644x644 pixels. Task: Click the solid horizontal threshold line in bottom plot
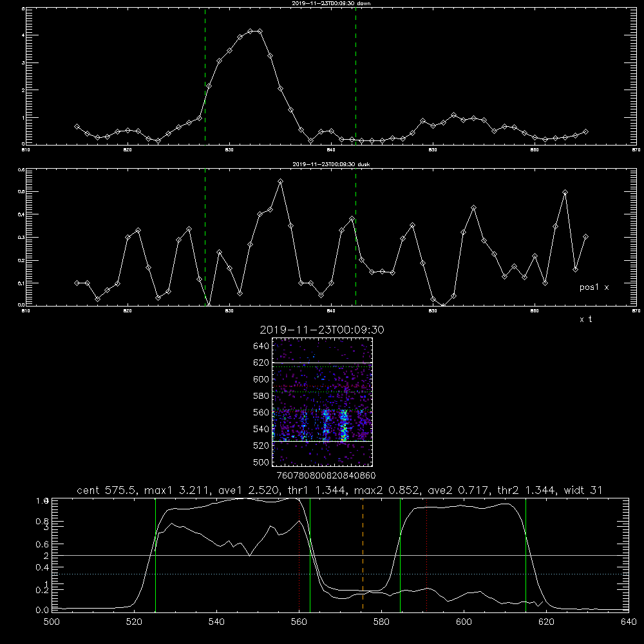[x=340, y=555]
